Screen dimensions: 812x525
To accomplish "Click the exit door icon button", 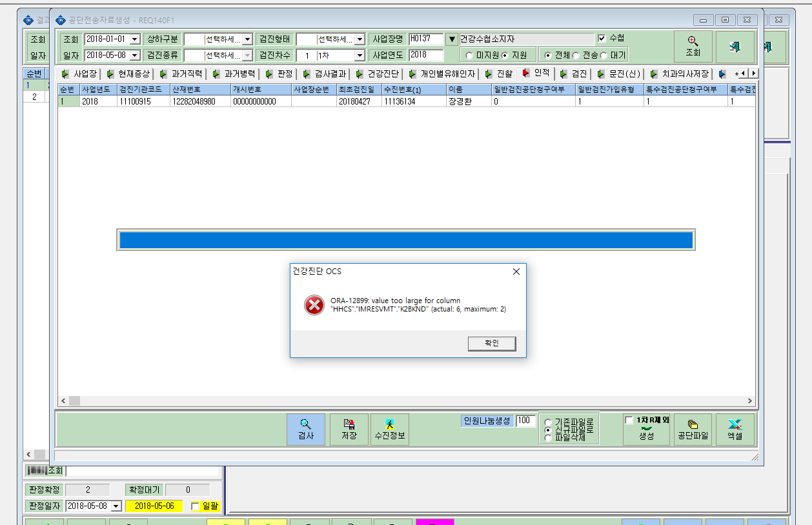I will coord(735,47).
